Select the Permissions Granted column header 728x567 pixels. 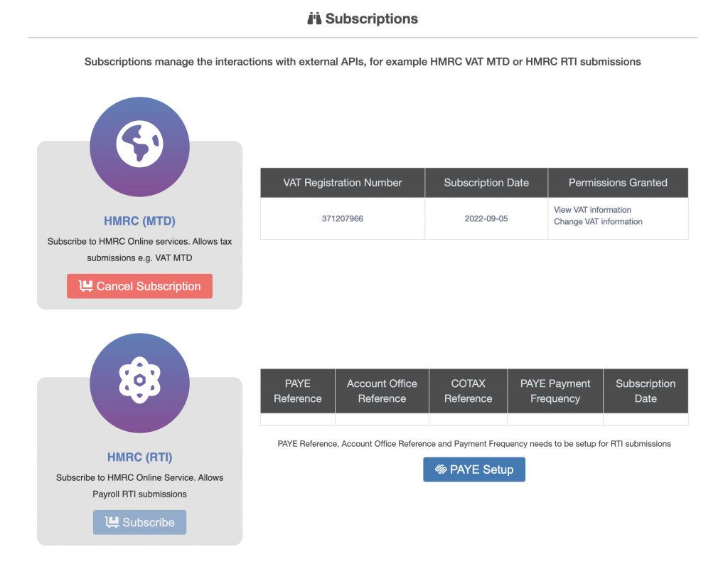click(x=617, y=183)
